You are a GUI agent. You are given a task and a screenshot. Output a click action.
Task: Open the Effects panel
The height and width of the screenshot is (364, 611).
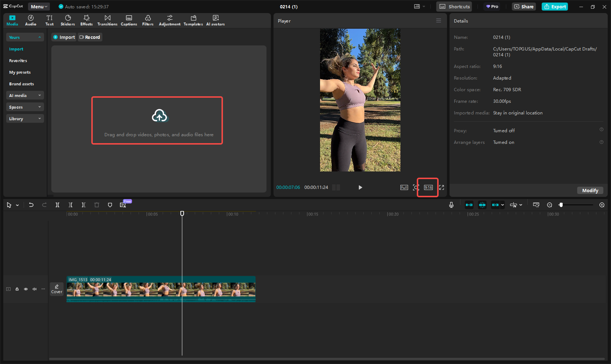(87, 20)
